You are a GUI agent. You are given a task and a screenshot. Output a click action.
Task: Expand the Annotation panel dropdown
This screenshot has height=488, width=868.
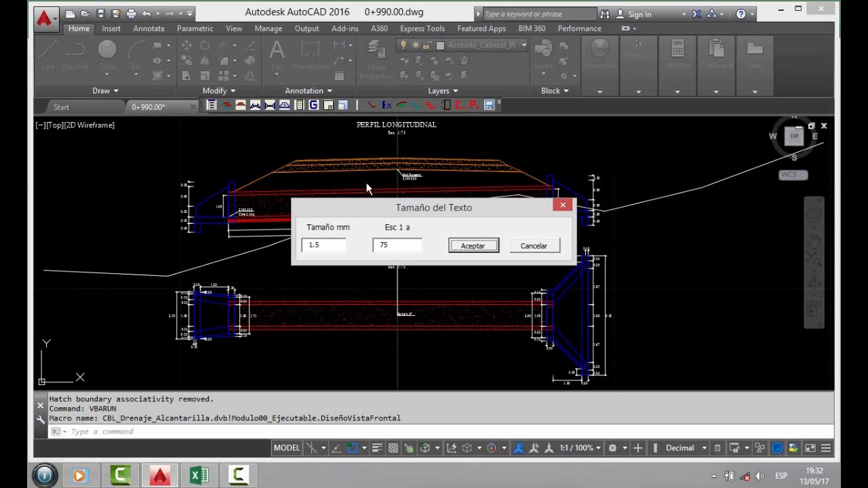309,91
